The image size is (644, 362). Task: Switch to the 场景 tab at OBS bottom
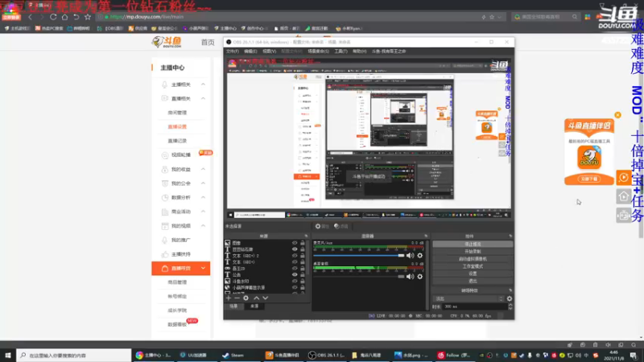coord(233,306)
